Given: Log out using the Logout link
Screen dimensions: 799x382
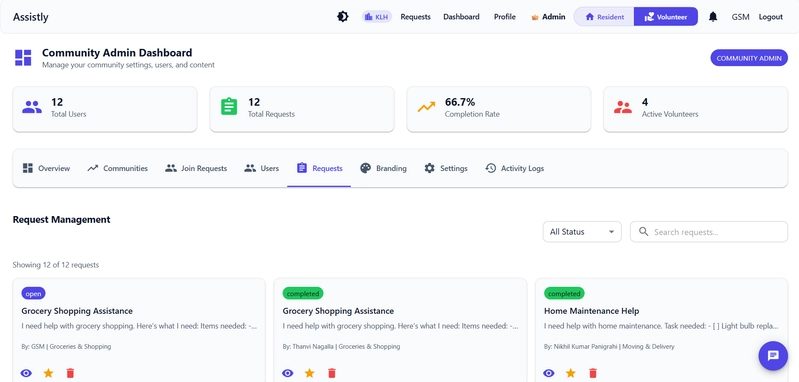Looking at the screenshot, I should coord(770,17).
